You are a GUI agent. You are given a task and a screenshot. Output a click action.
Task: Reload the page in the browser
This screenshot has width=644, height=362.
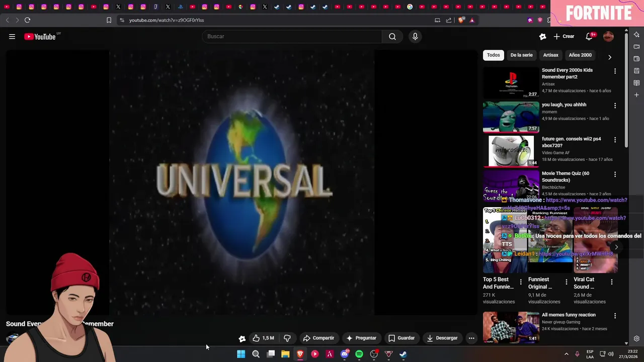click(27, 20)
